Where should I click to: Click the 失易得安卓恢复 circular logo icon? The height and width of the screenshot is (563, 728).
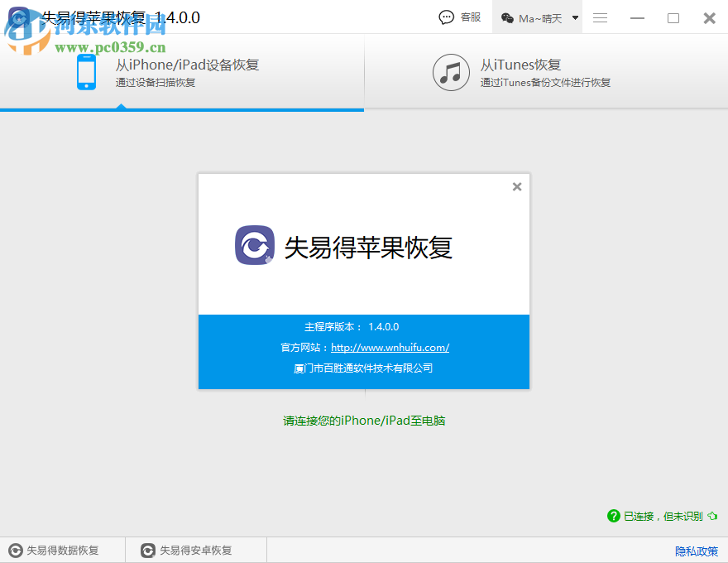coord(147,549)
